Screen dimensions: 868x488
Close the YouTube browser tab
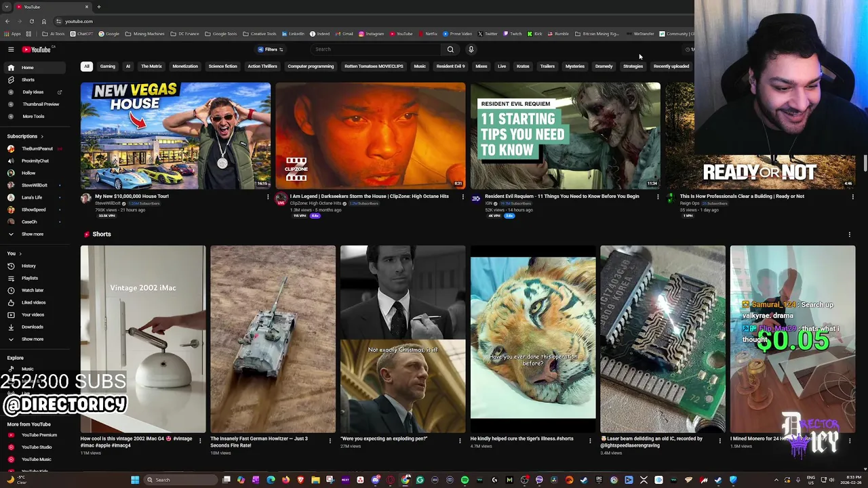[x=87, y=7]
